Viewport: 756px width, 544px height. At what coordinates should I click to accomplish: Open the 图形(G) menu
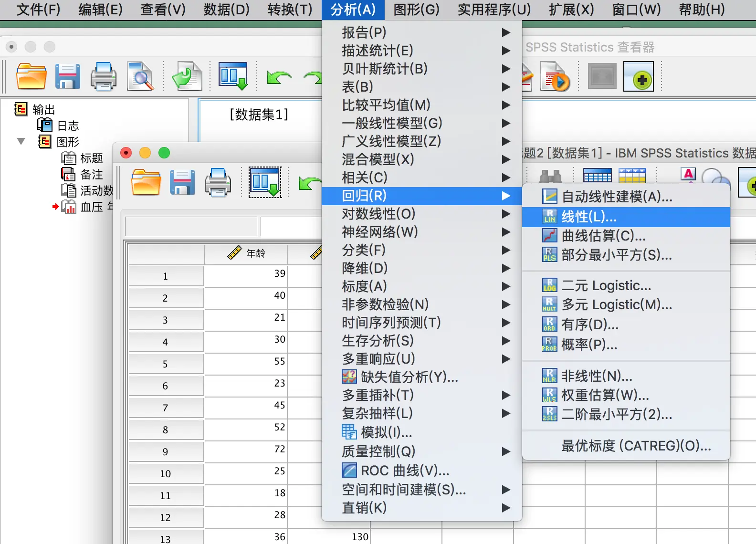tap(416, 9)
